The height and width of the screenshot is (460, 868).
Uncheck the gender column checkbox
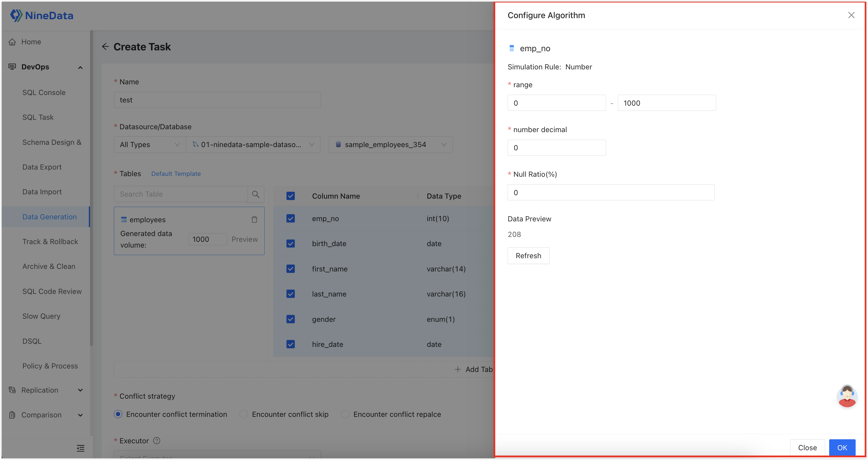pyautogui.click(x=290, y=319)
